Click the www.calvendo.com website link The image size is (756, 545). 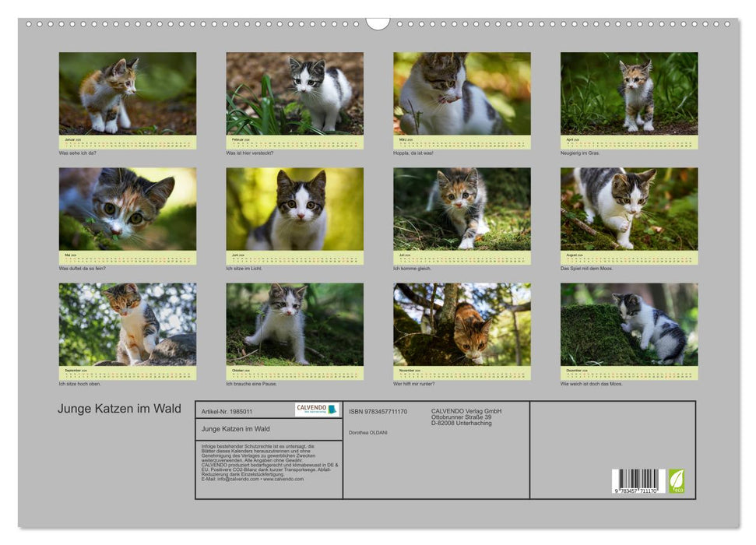[283, 479]
